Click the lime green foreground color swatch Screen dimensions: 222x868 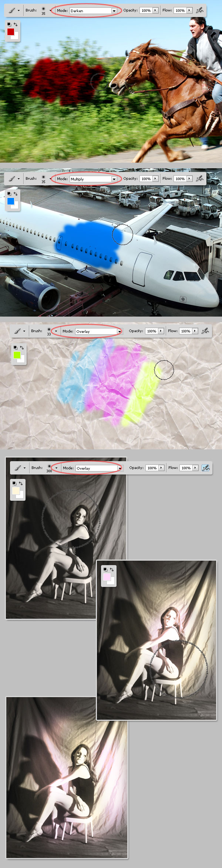(x=17, y=355)
